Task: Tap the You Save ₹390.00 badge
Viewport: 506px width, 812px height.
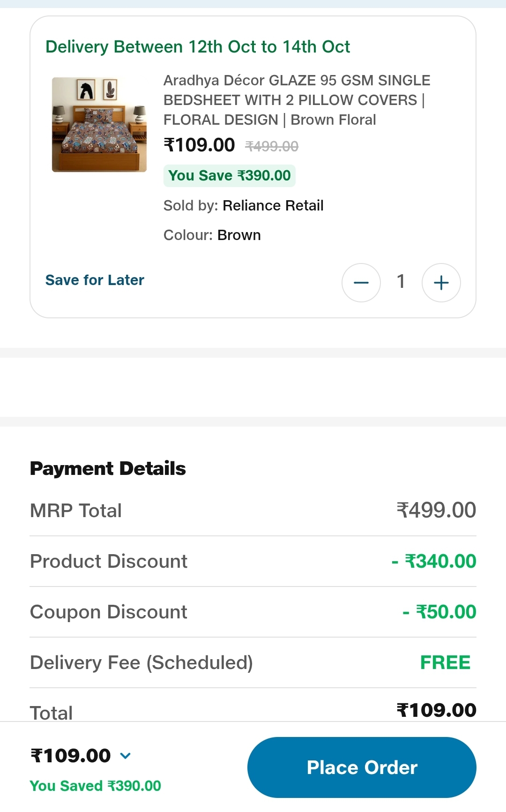Action: click(x=229, y=176)
